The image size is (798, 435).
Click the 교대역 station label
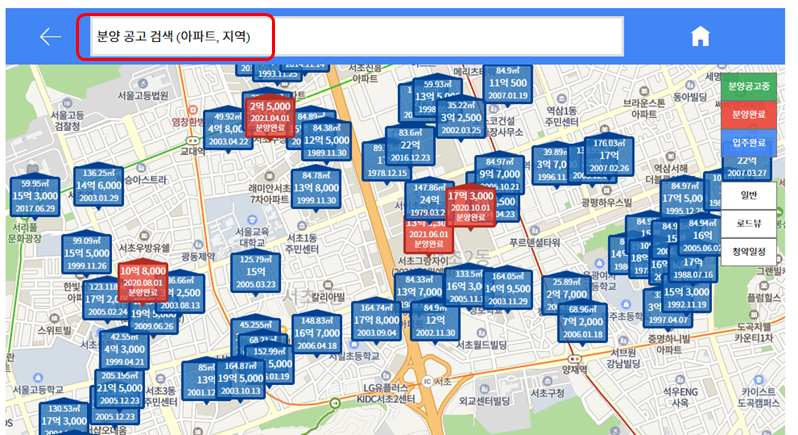coord(192,152)
